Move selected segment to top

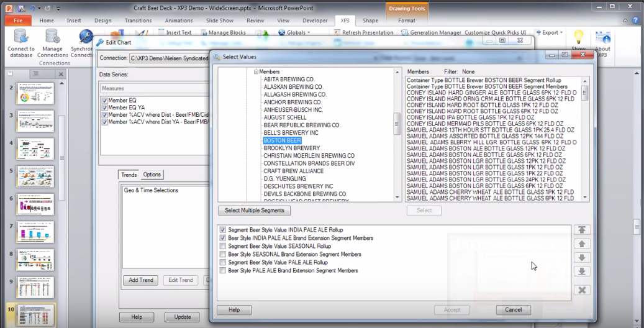pos(581,230)
